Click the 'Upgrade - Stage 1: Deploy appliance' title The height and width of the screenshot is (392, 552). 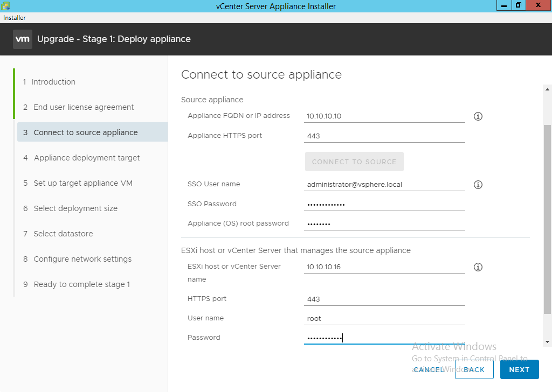114,39
